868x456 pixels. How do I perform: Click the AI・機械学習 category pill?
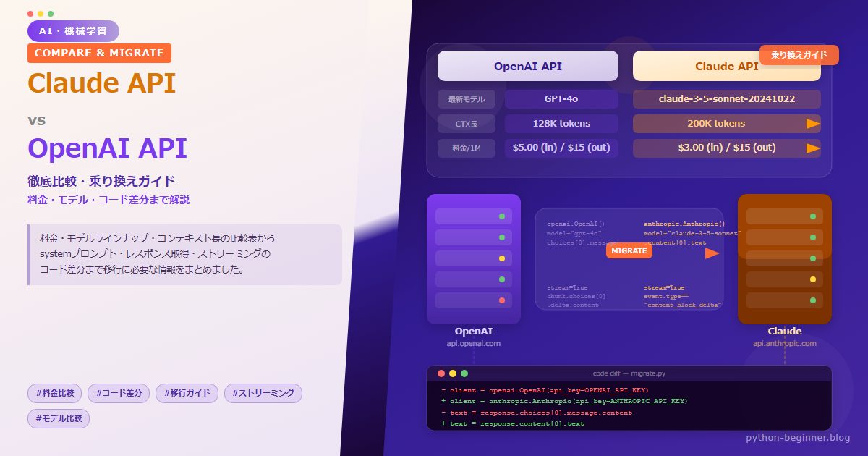tap(73, 31)
